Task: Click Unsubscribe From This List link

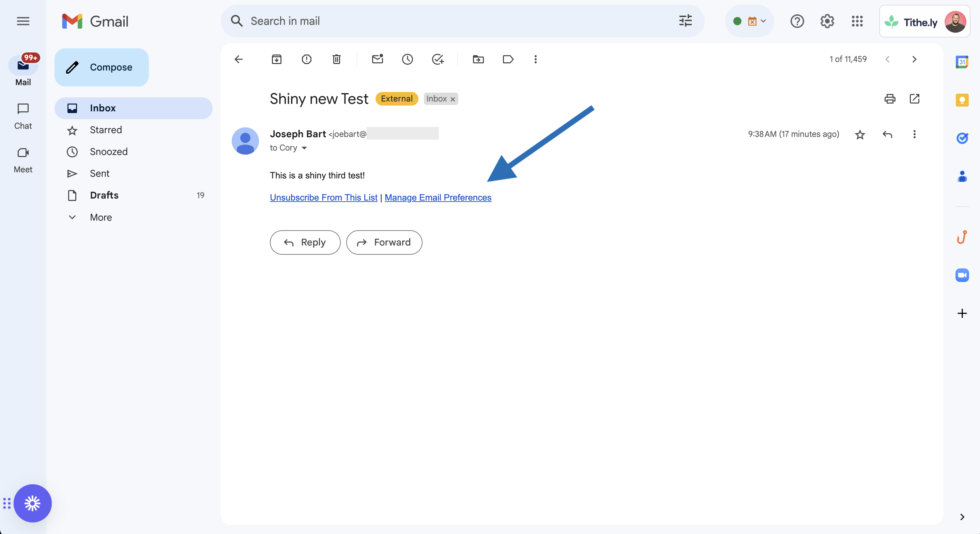Action: click(x=324, y=198)
